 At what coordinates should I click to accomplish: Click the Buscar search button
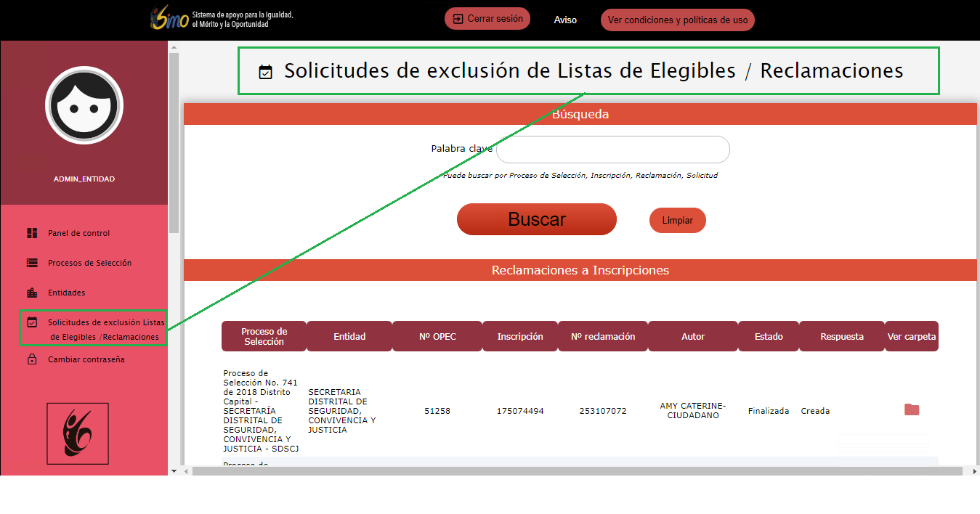click(x=536, y=219)
